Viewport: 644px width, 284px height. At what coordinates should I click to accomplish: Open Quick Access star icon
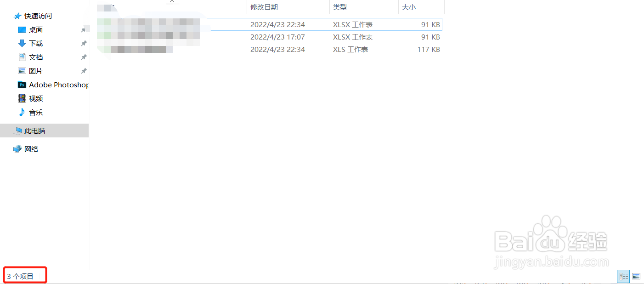pyautogui.click(x=18, y=16)
